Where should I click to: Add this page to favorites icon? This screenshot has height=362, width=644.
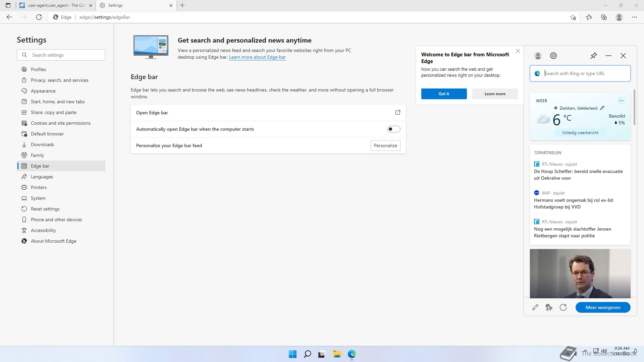coord(573,17)
